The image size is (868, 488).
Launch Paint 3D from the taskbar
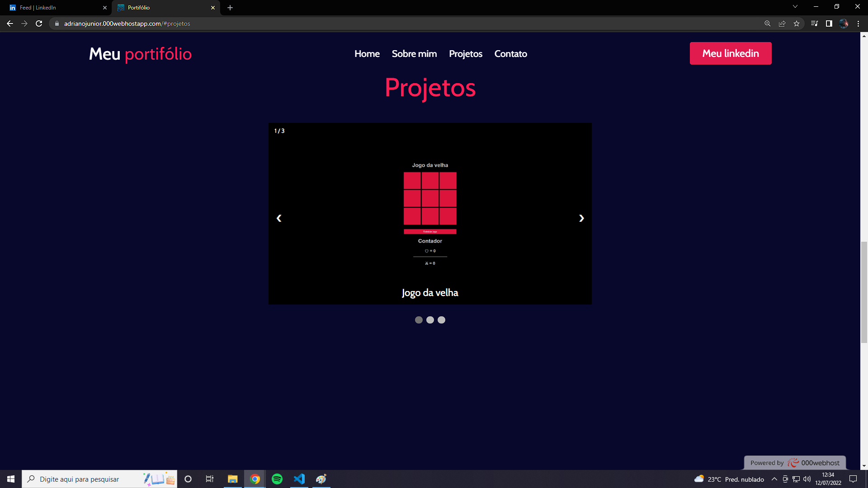321,479
